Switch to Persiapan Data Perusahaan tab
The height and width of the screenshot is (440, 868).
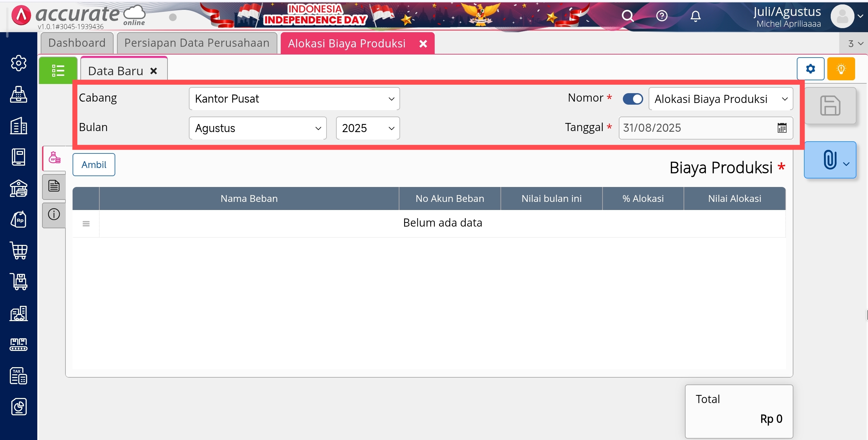pos(197,43)
